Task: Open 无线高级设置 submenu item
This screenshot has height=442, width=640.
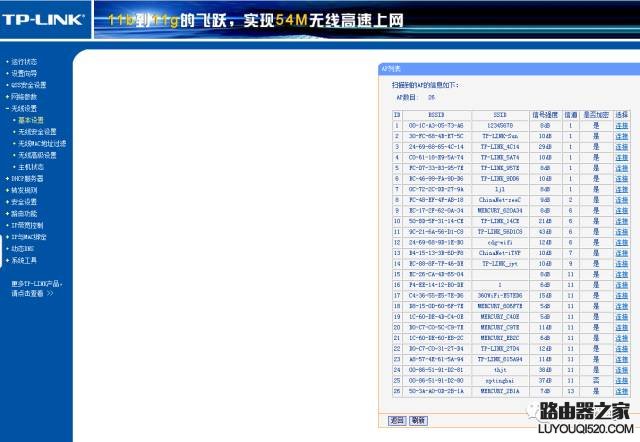Action: [37, 155]
